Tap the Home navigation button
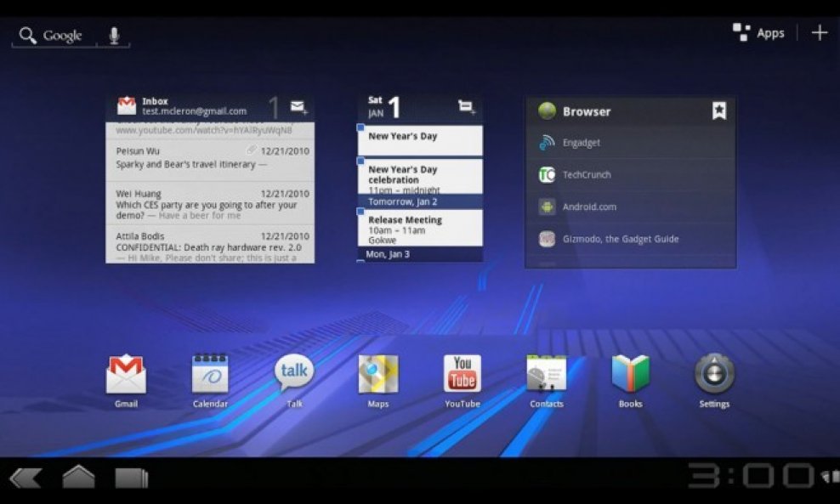This screenshot has width=840, height=504. [x=78, y=477]
